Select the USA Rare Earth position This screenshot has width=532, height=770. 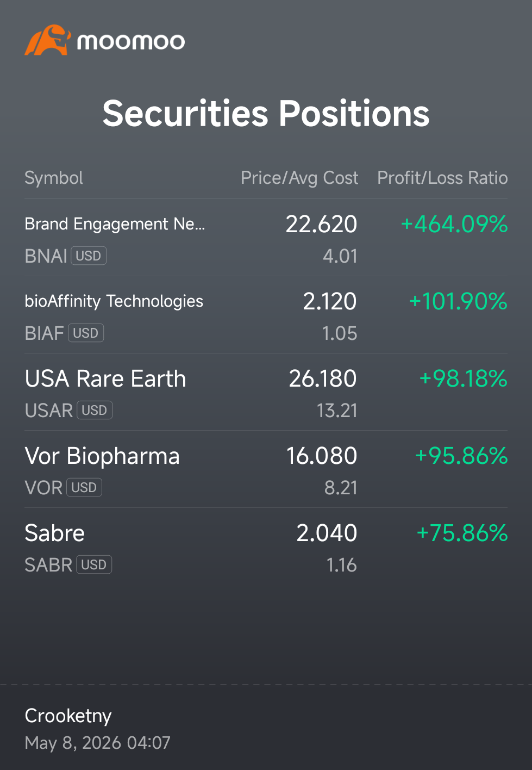(x=266, y=392)
